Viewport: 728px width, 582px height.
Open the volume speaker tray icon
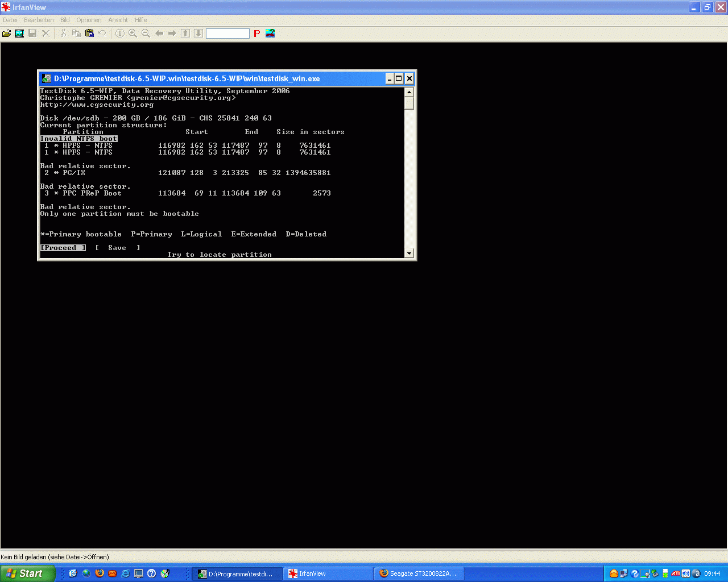pos(686,573)
